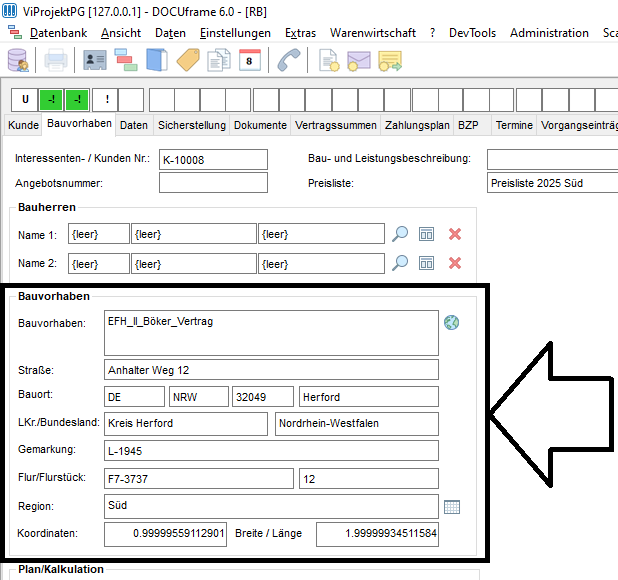The width and height of the screenshot is (618, 580).
Task: Click the table layout icon in Name 2 row
Action: [x=426, y=263]
